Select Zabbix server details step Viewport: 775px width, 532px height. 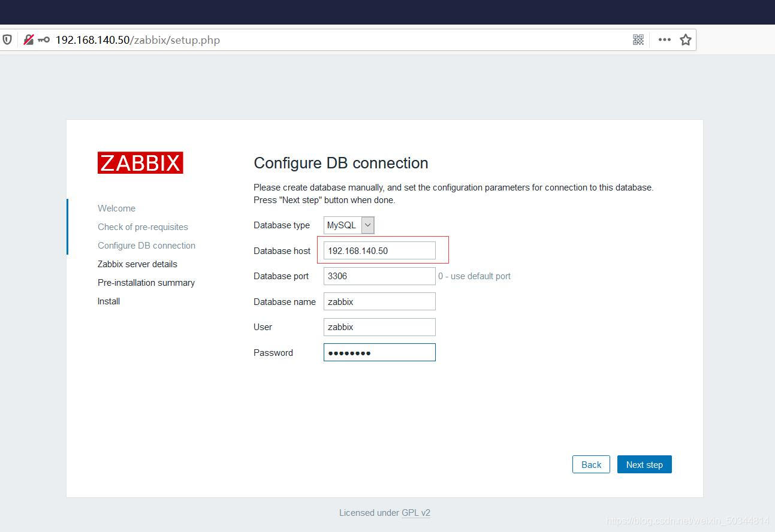pos(137,264)
